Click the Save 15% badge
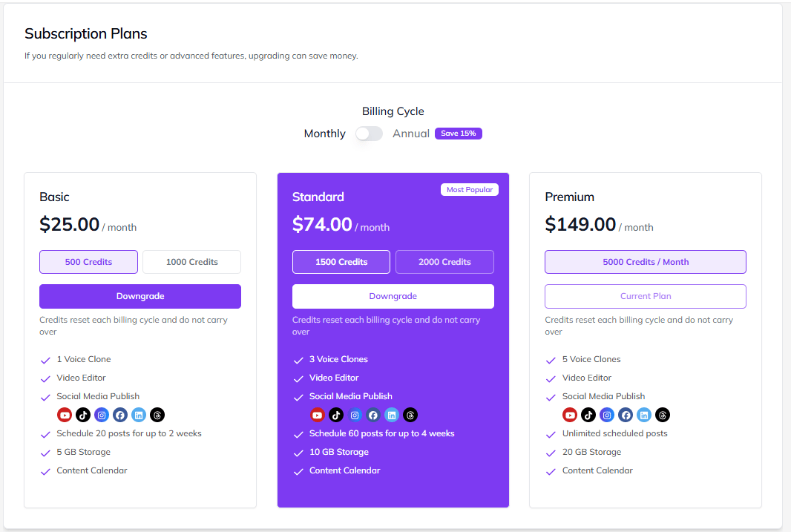The width and height of the screenshot is (791, 532). [459, 134]
